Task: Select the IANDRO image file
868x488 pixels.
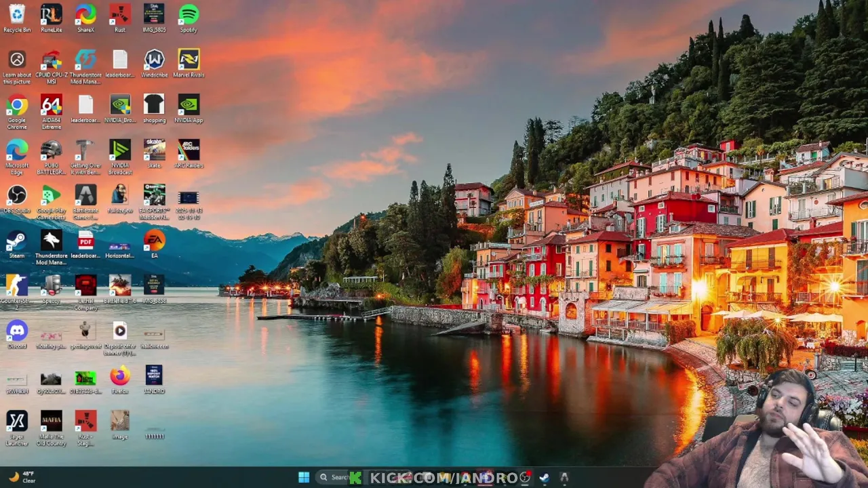Action: (x=154, y=380)
